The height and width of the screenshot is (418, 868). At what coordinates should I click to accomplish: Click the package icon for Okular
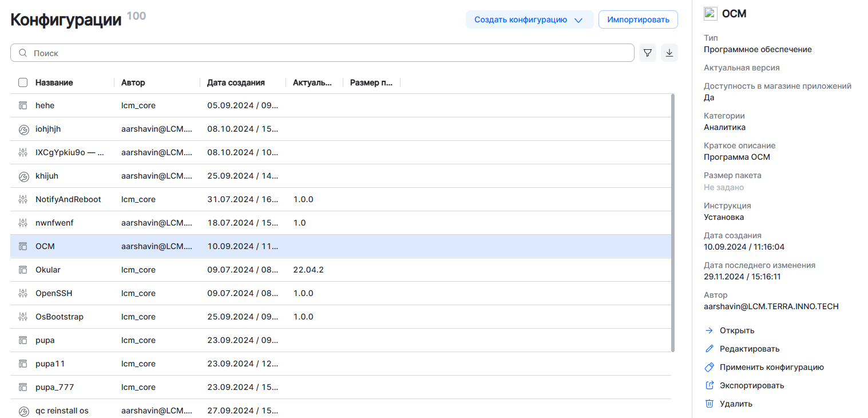point(23,270)
